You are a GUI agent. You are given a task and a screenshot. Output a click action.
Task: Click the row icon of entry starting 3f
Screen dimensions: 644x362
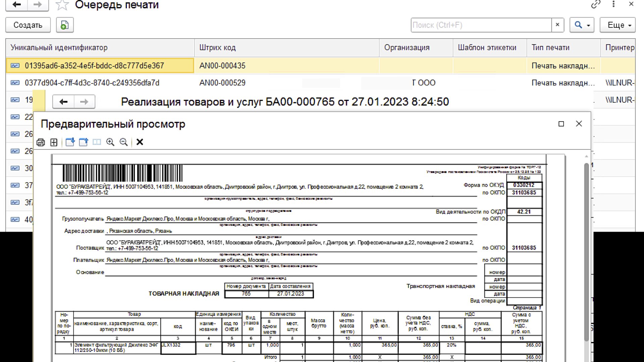click(15, 202)
